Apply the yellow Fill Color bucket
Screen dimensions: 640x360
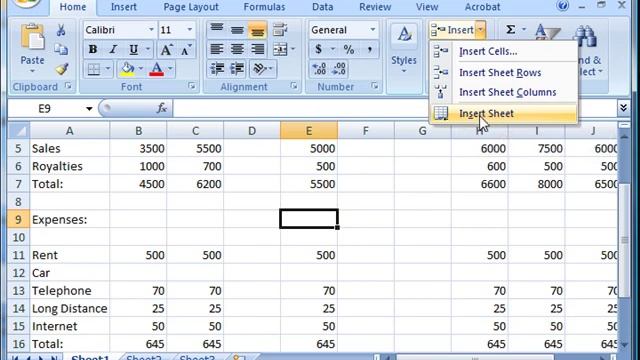coord(127,69)
